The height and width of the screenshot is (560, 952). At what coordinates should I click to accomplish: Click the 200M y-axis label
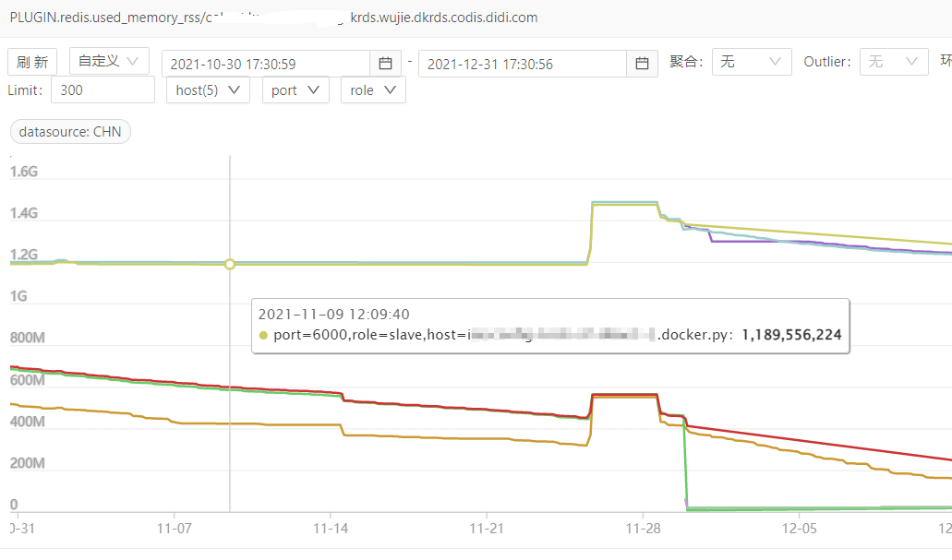click(28, 463)
